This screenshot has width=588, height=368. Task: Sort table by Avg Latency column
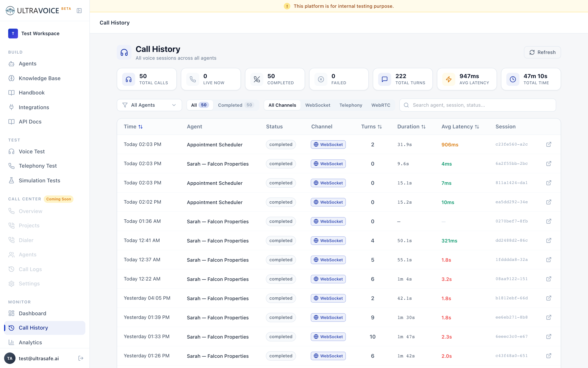tap(460, 127)
